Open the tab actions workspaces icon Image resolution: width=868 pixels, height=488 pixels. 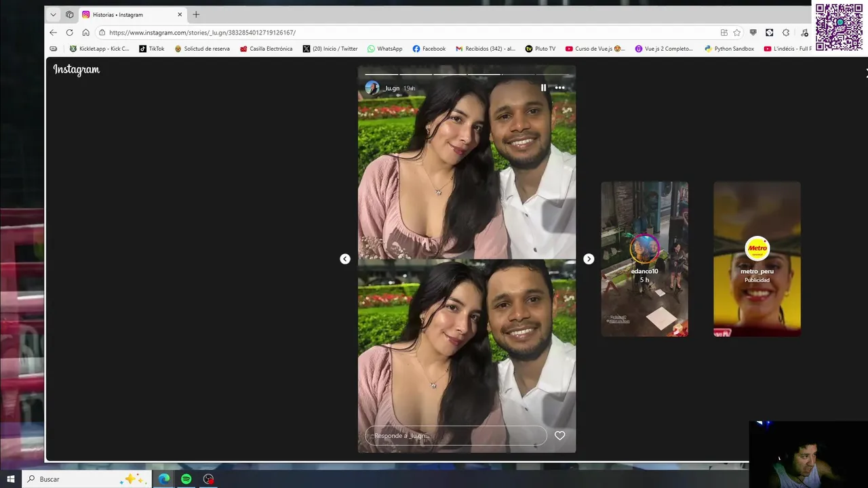pos(69,14)
